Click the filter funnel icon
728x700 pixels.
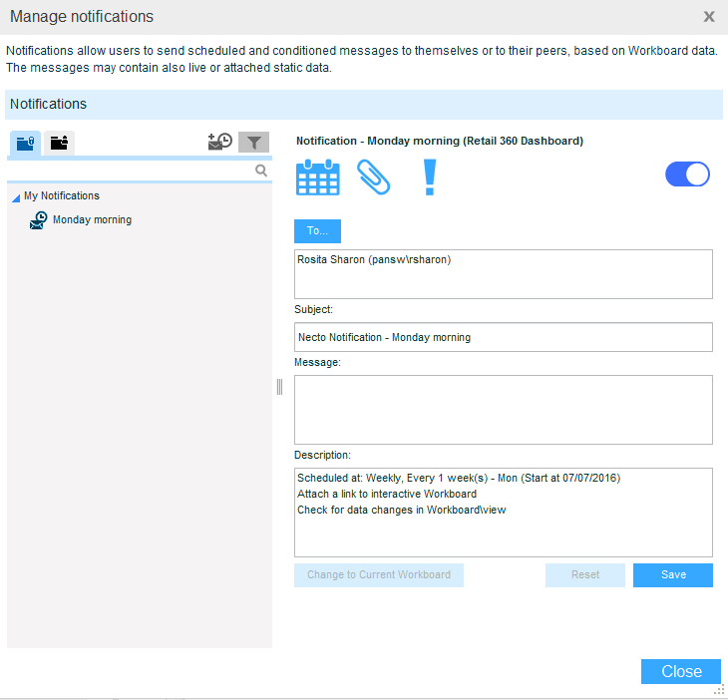[x=254, y=142]
